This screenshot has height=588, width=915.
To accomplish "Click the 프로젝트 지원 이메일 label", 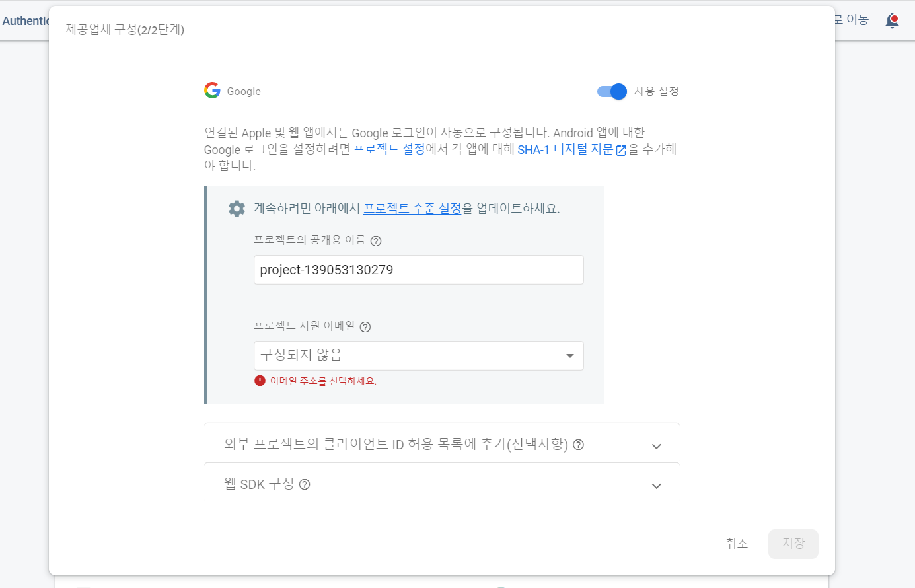I will [305, 326].
